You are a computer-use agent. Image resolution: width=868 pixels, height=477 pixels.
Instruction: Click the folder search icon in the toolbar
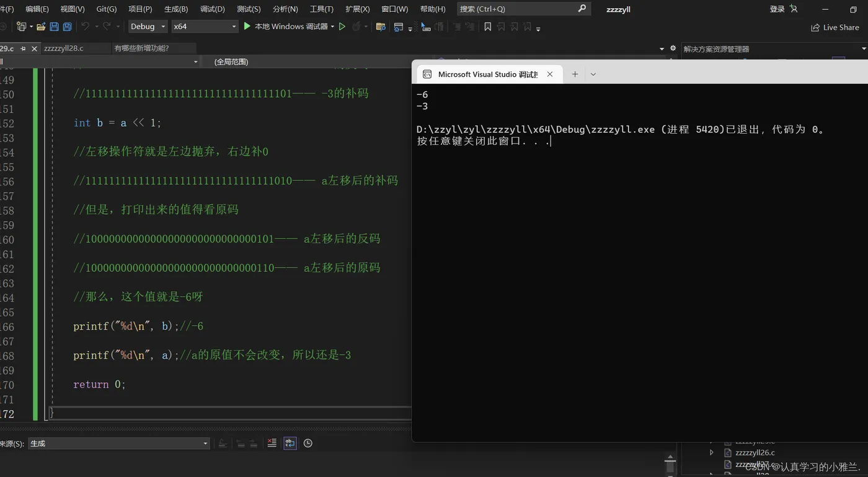pos(381,27)
